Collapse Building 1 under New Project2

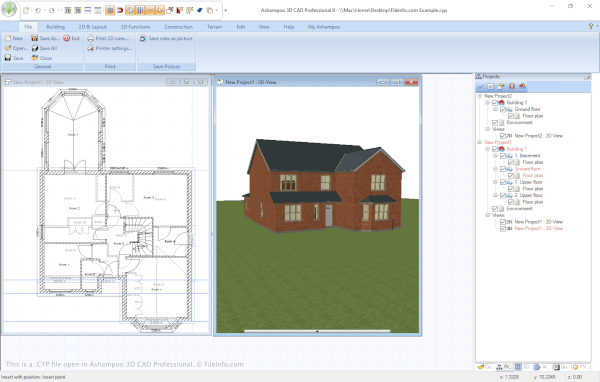[488, 103]
